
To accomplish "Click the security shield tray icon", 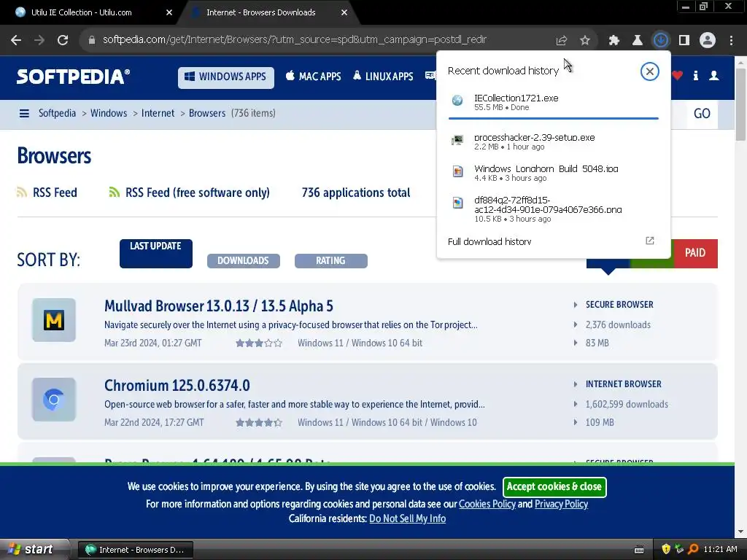I will coord(665,550).
